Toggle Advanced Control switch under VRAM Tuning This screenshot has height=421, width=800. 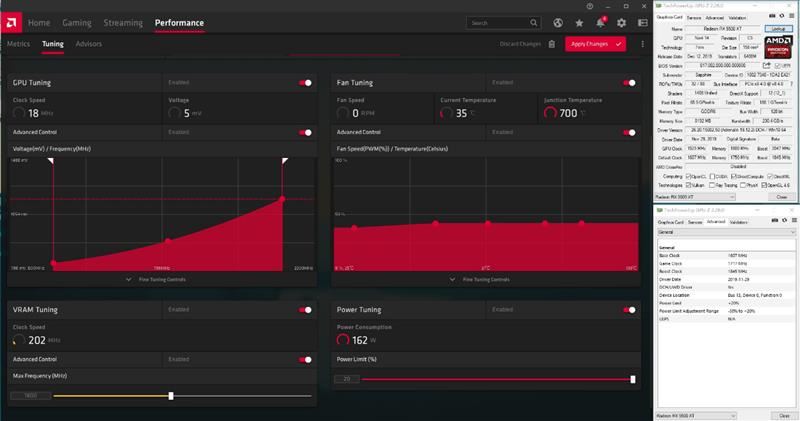[305, 360]
